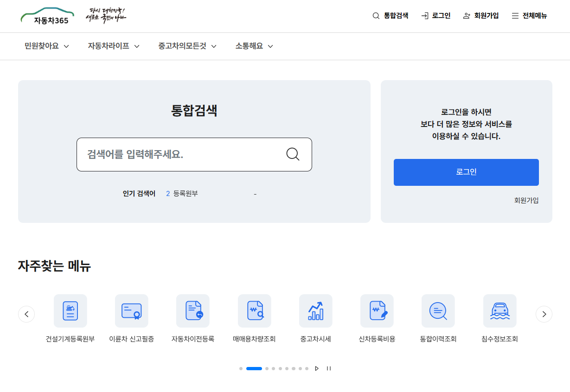This screenshot has height=392, width=570.
Task: Go to third carousel page dot
Action: tap(267, 368)
